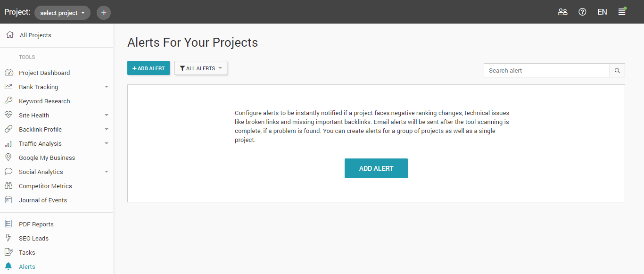Click the Google My Business pin icon
The image size is (644, 274).
(8, 158)
